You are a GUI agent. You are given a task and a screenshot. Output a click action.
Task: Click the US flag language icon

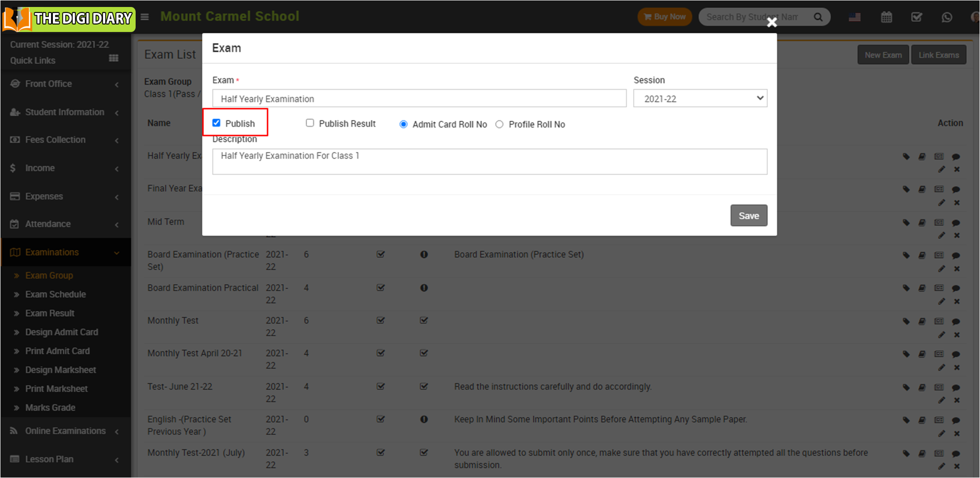tap(855, 17)
